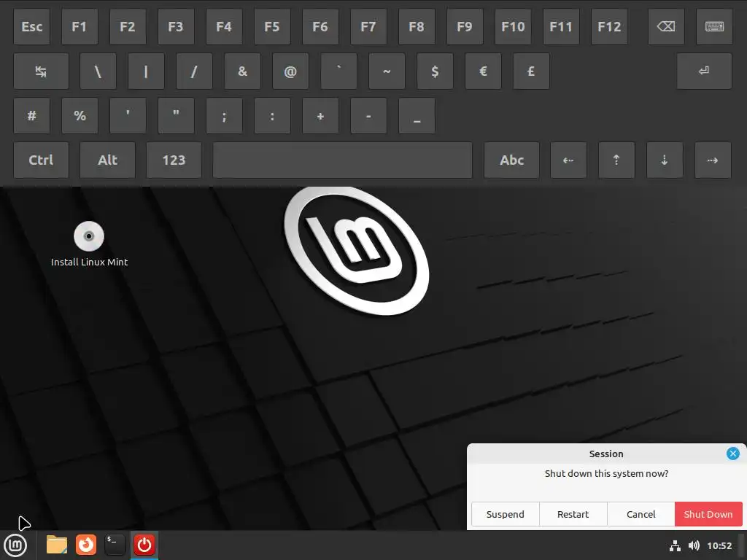
Task: Tap the colon key
Action: tap(272, 116)
